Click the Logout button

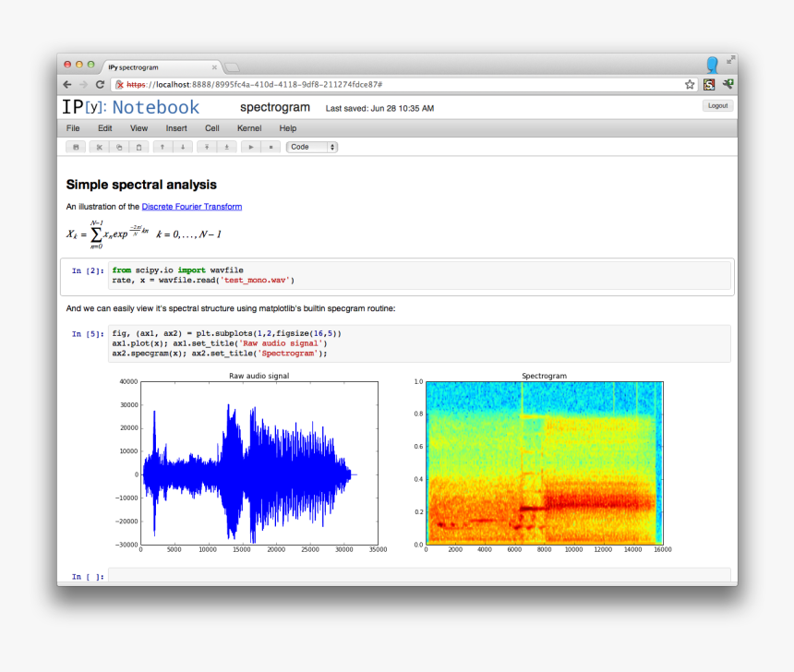(717, 105)
